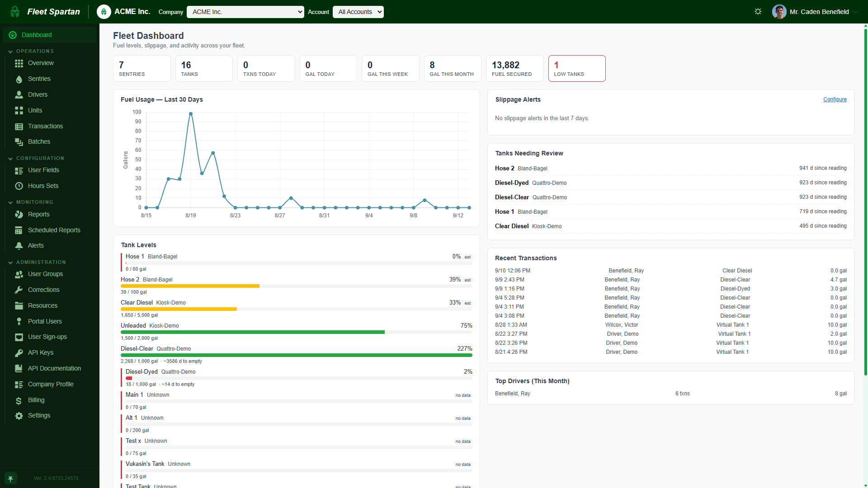The width and height of the screenshot is (868, 488).
Task: Click the Batches icon
Action: click(19, 142)
